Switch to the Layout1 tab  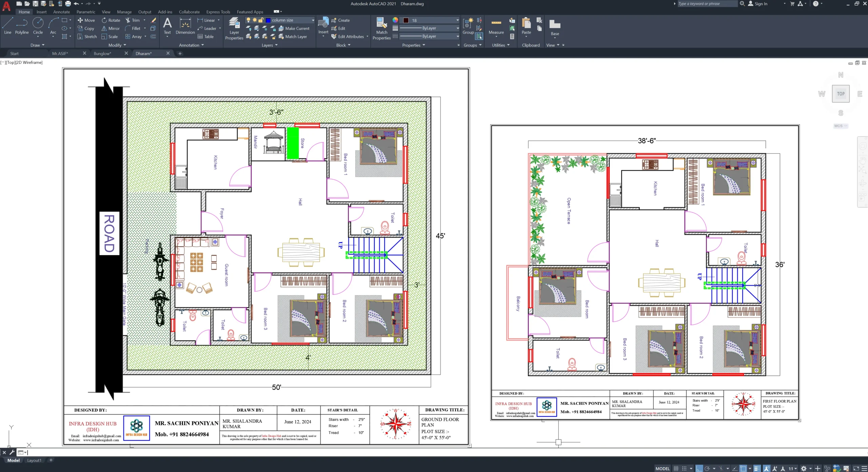tap(34, 460)
